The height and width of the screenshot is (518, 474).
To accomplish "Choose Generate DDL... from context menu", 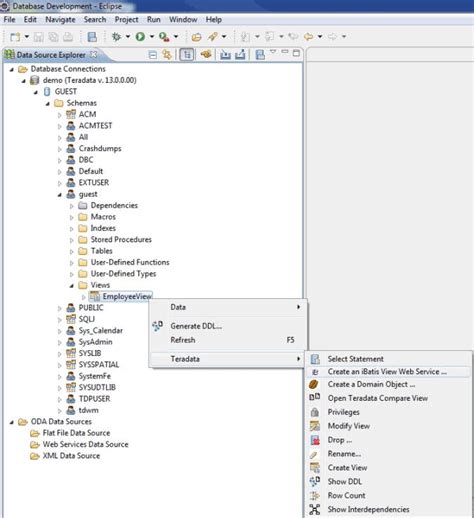I will click(x=227, y=326).
